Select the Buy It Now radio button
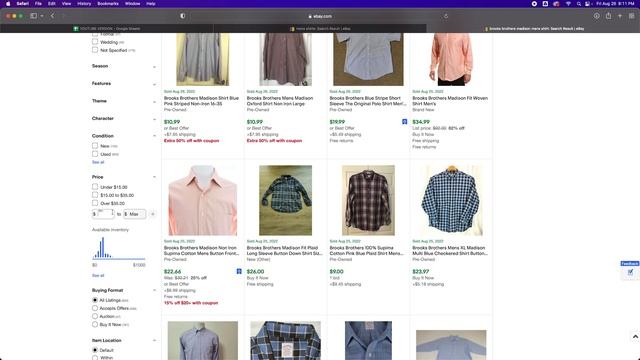640x360 pixels. click(95, 324)
